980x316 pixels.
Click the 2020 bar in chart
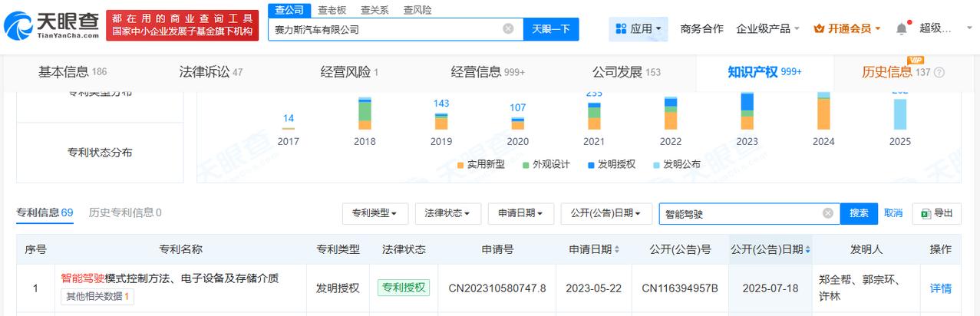click(x=518, y=123)
